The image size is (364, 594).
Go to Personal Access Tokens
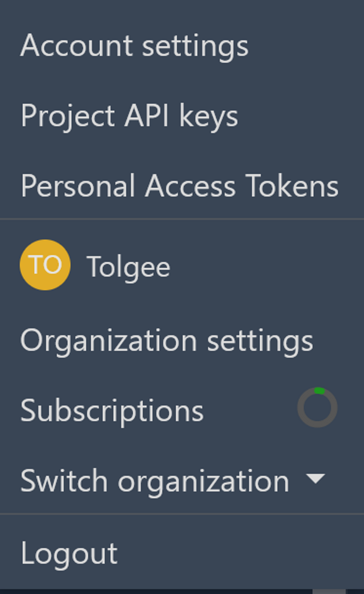(x=180, y=187)
